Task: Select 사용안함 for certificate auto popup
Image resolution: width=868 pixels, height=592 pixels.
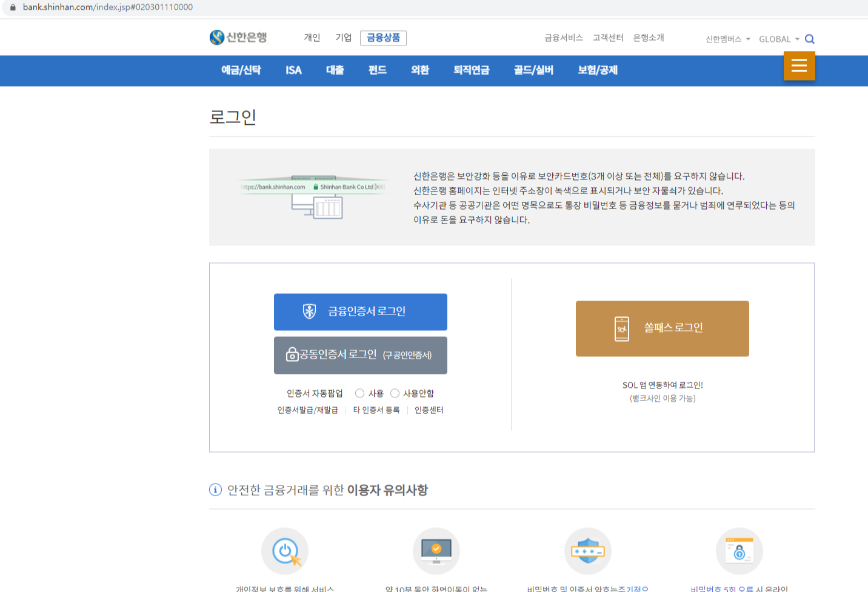Action: point(395,393)
